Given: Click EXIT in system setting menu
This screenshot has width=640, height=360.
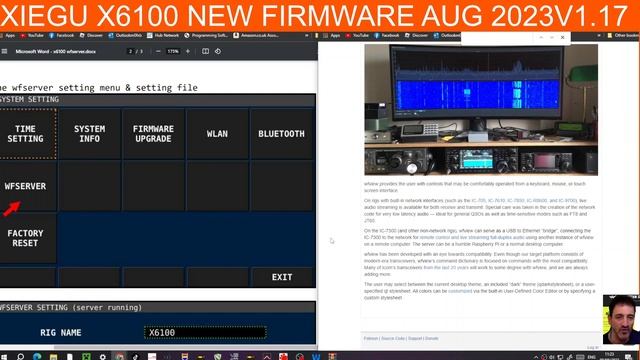Looking at the screenshot, I should point(282,277).
